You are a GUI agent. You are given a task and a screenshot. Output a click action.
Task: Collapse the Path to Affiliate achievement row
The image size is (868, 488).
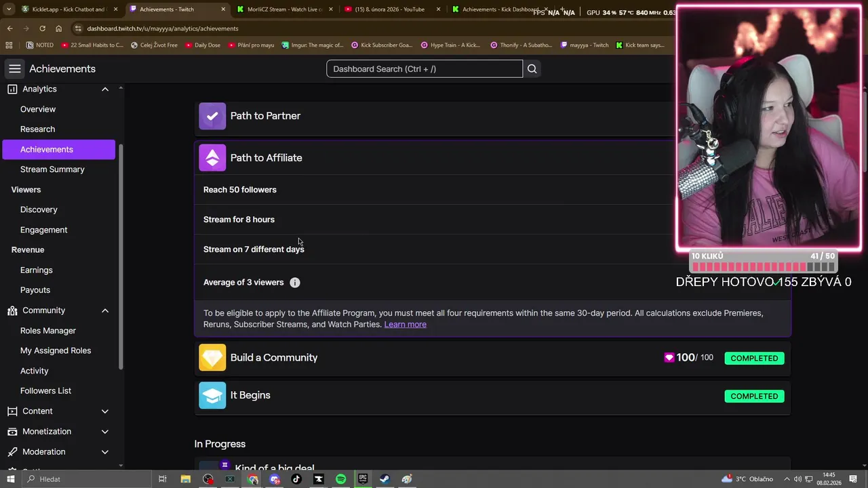(x=492, y=158)
